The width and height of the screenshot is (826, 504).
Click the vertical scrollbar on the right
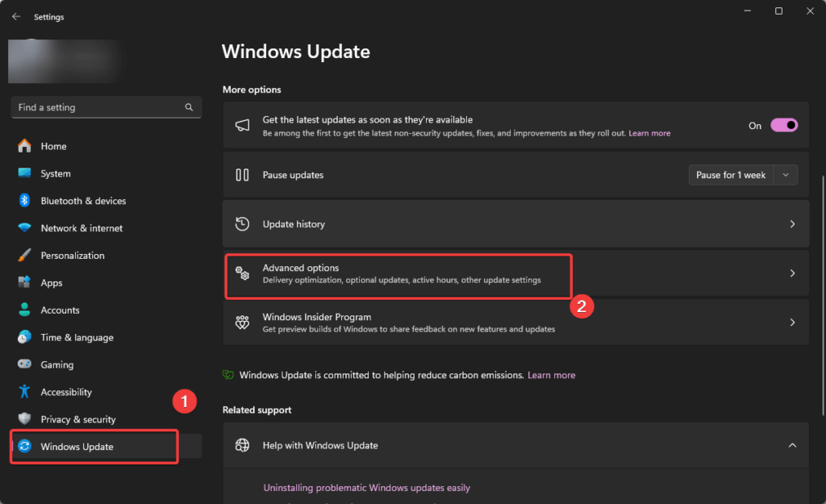[823, 295]
